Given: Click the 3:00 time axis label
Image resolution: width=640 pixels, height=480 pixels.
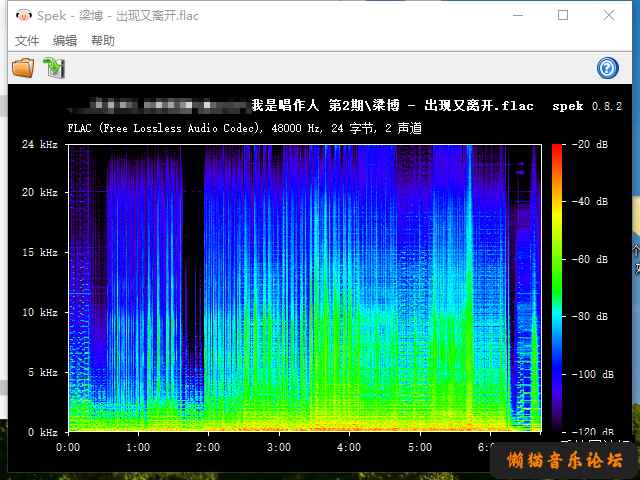Looking at the screenshot, I should tap(279, 447).
